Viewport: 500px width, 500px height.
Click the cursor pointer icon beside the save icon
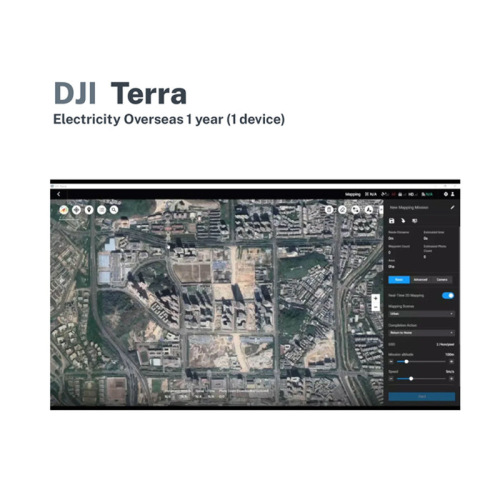click(403, 221)
